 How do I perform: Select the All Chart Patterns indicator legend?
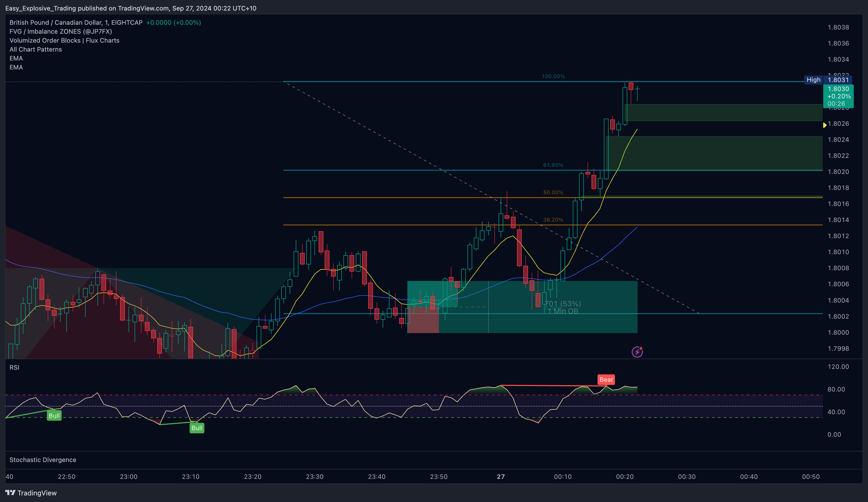pyautogui.click(x=36, y=49)
